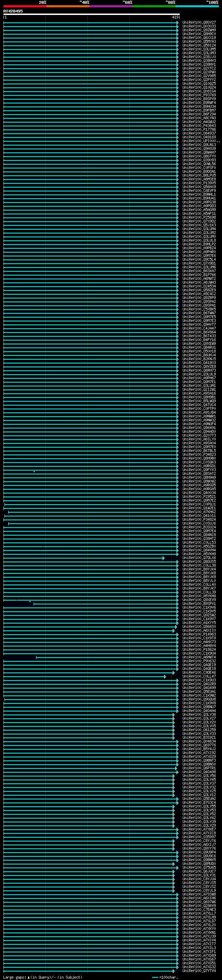Select hit label UniRef100_A7SSW8
Image resolution: width=222 pixels, height=980 pixels.
(x=199, y=894)
